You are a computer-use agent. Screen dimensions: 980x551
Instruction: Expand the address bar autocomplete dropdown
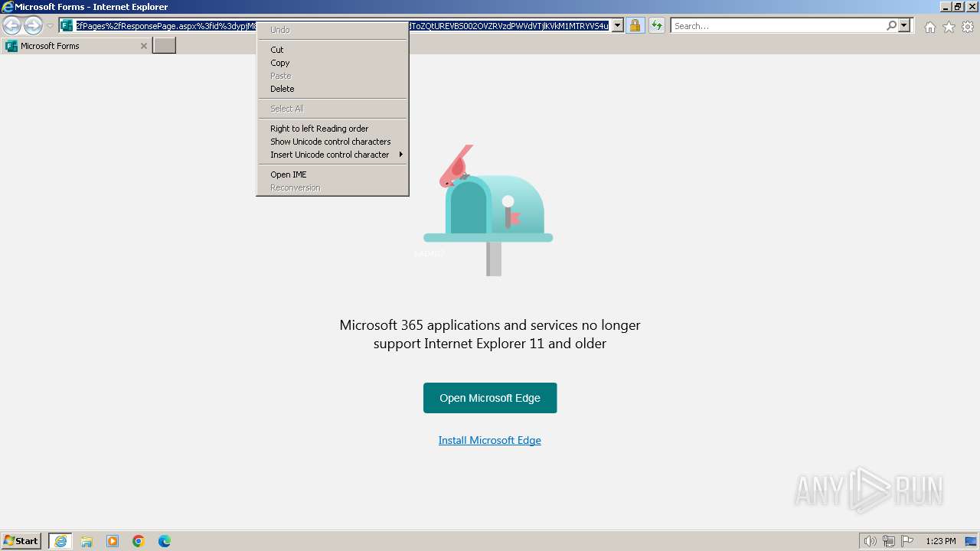pyautogui.click(x=618, y=26)
